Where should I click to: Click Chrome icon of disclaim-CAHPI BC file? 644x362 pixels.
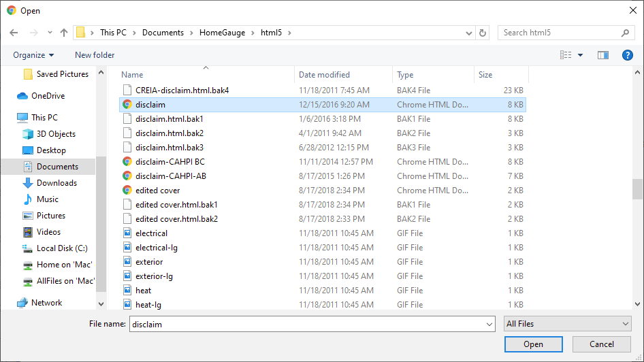click(127, 162)
